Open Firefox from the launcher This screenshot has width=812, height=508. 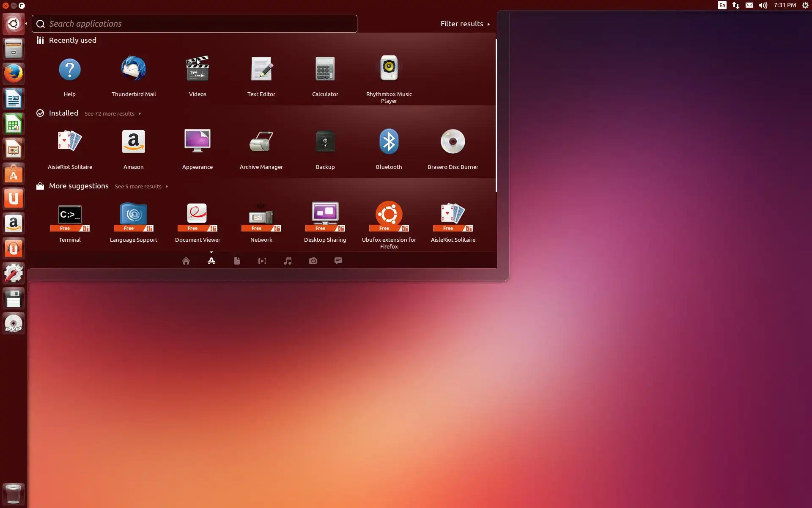14,74
